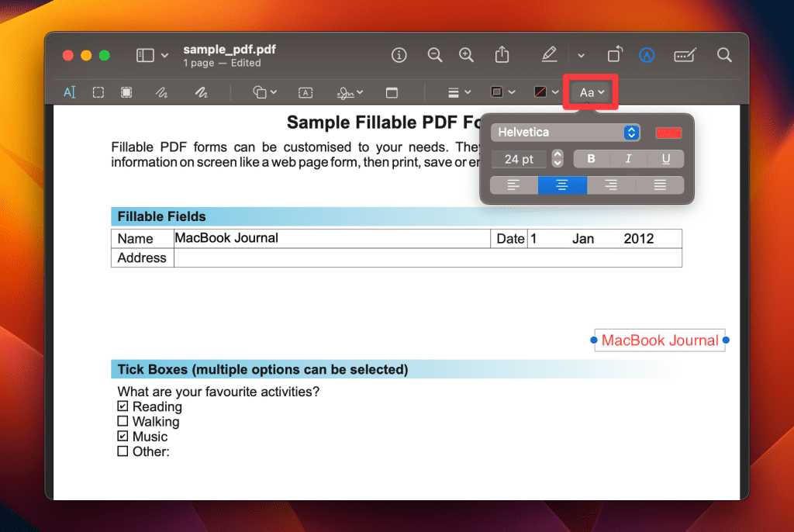Toggle the Reading checkbox
The height and width of the screenshot is (532, 794).
pyautogui.click(x=123, y=406)
